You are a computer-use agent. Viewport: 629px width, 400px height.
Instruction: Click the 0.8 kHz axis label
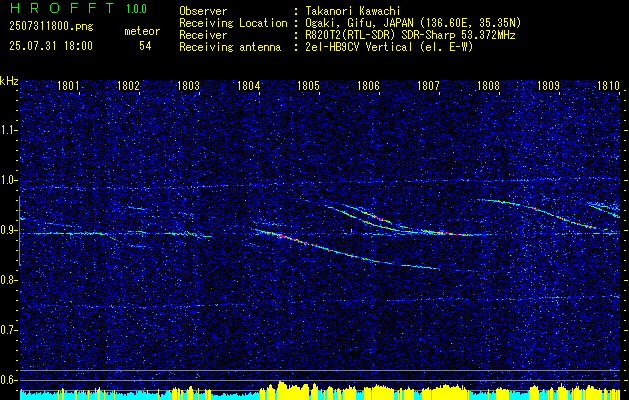pyautogui.click(x=7, y=280)
